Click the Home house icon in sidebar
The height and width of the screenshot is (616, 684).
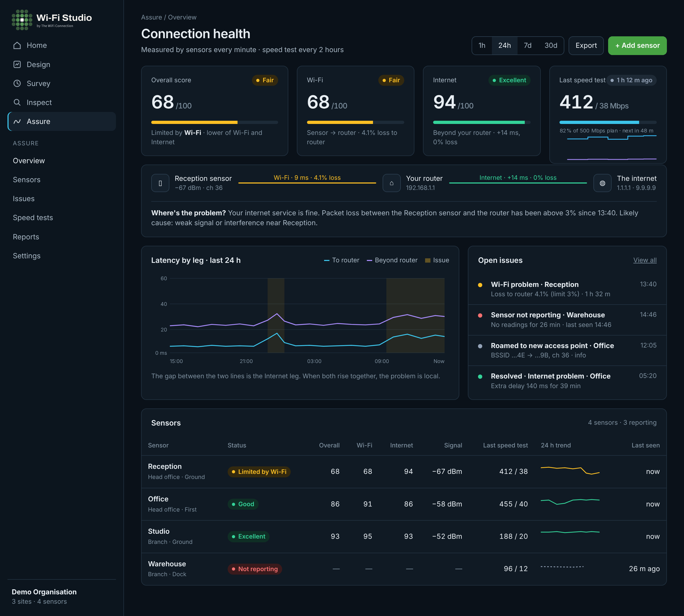point(17,45)
